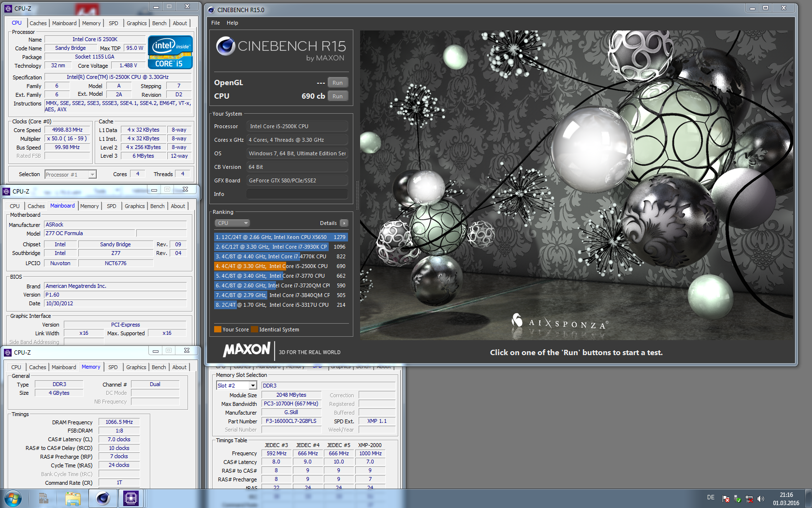Run the OpenGL benchmark test
The width and height of the screenshot is (812, 508).
click(337, 83)
